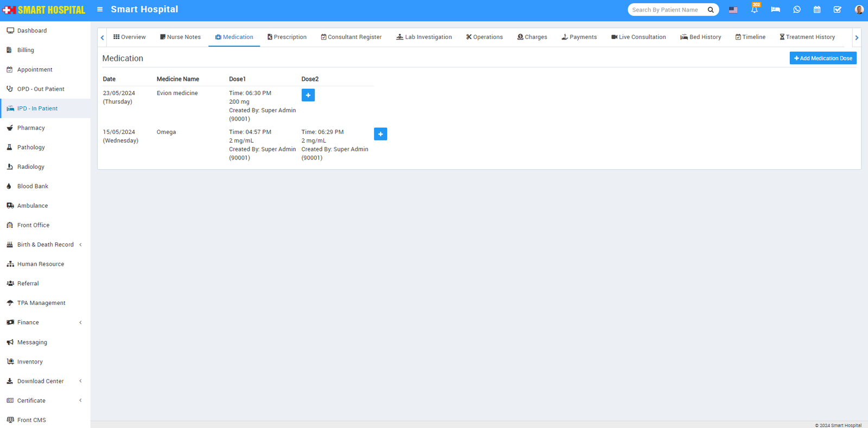Toggle sidebar with hamburger menu icon
Viewport: 868px width, 428px height.
pos(100,9)
